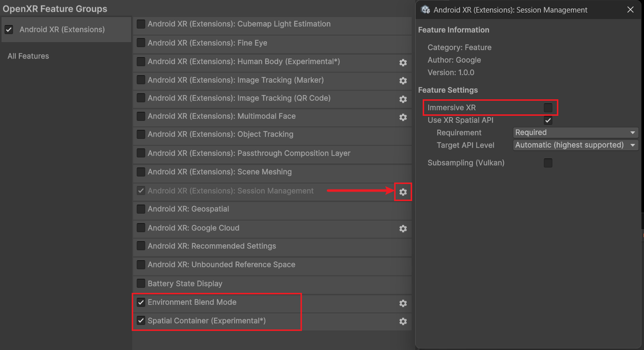Close the Session Management settings window

point(630,10)
